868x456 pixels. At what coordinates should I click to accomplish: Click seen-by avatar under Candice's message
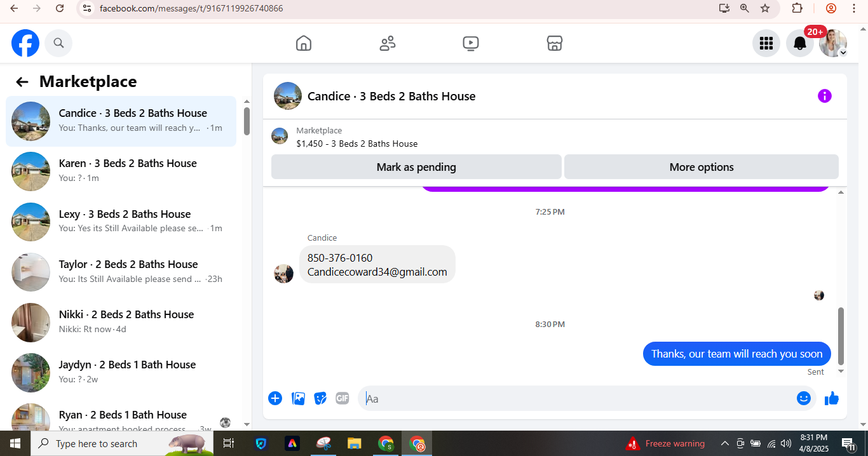819,295
